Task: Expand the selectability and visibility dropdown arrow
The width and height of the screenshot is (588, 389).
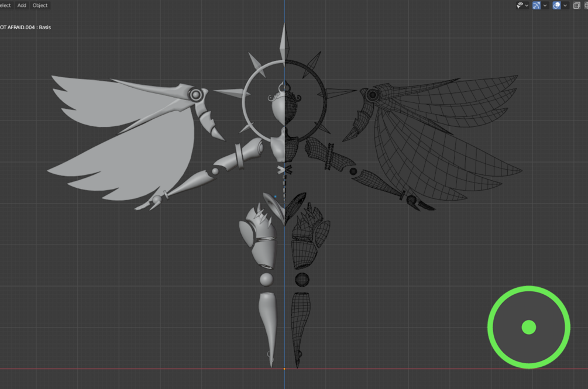Action: (x=527, y=5)
